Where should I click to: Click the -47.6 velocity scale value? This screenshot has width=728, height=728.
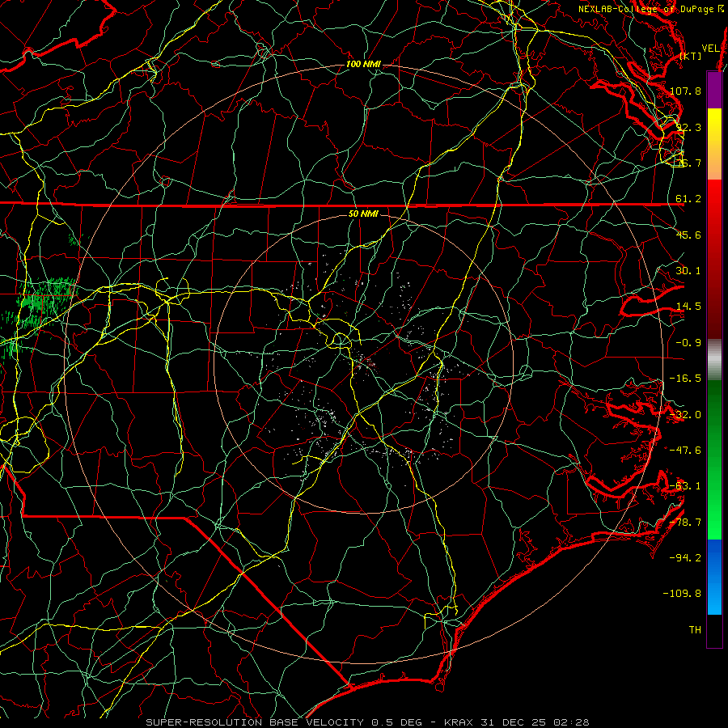[685, 451]
